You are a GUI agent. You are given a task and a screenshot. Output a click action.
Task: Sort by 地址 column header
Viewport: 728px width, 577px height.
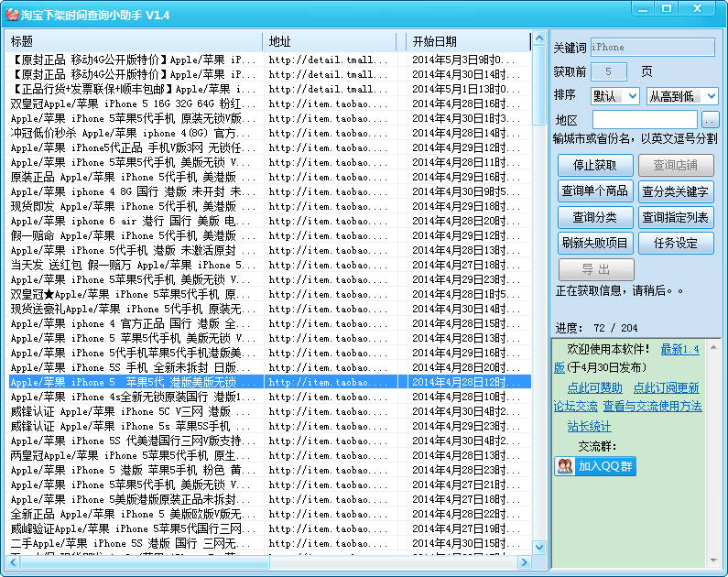[330, 41]
